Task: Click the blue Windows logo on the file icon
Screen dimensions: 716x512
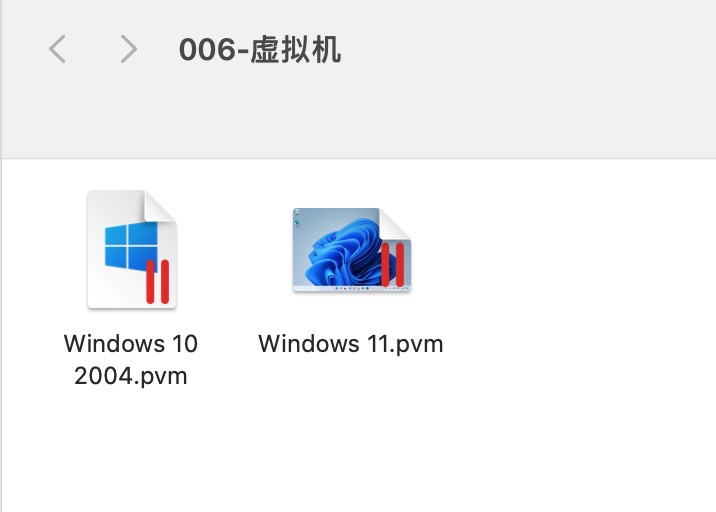Action: pyautogui.click(x=131, y=247)
